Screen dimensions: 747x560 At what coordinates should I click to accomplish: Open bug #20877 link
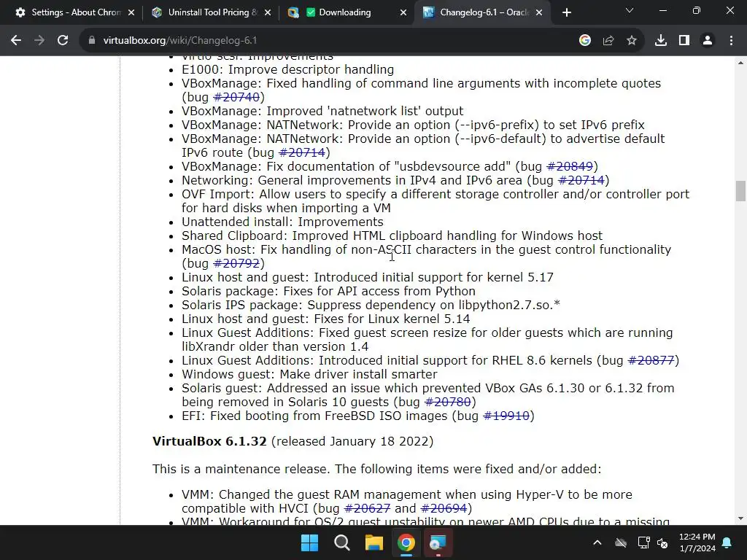[651, 360]
